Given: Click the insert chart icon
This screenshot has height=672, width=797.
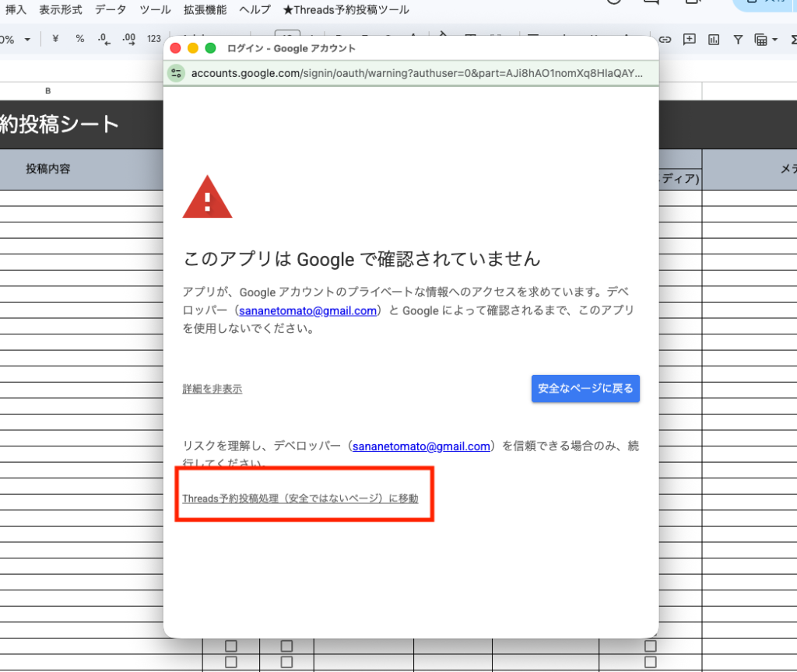Looking at the screenshot, I should pos(714,40).
